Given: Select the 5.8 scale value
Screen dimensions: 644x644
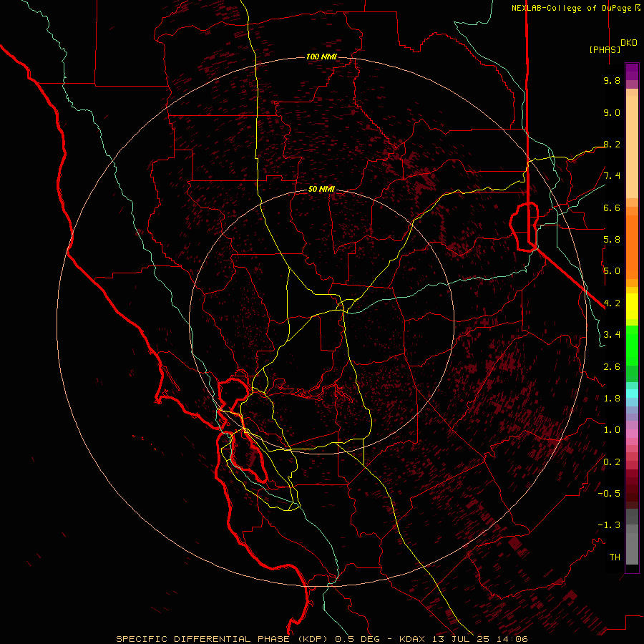Looking at the screenshot, I should pos(612,240).
